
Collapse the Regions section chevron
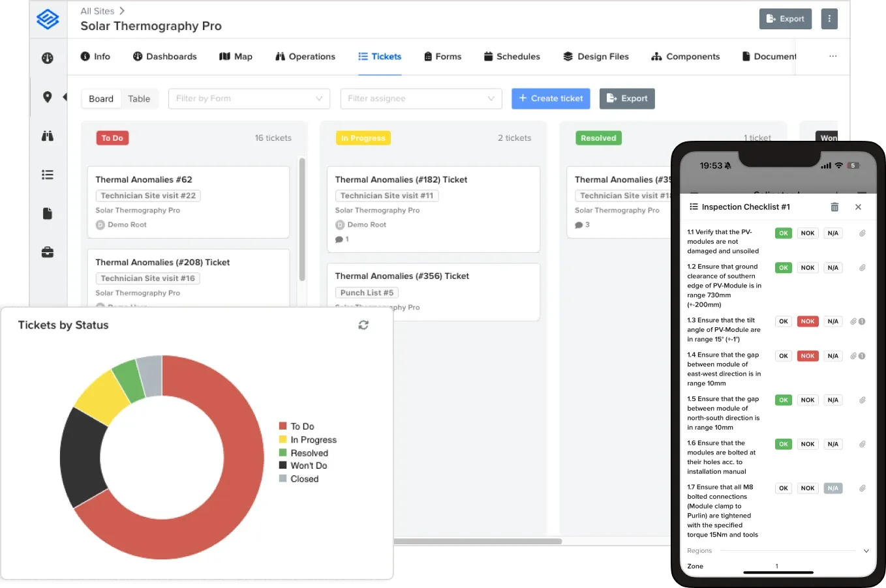(866, 551)
